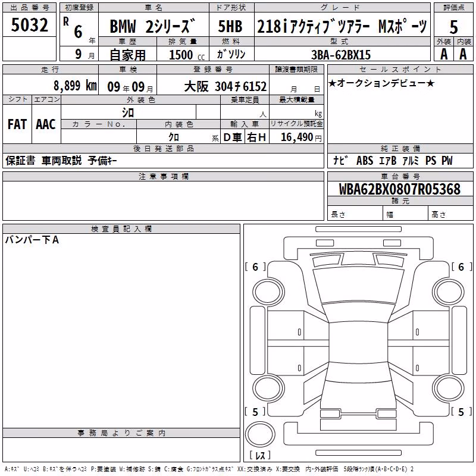The height and width of the screenshot is (476, 476).
Task: Click the model code 3BA-62BX15
Action: pos(341,55)
